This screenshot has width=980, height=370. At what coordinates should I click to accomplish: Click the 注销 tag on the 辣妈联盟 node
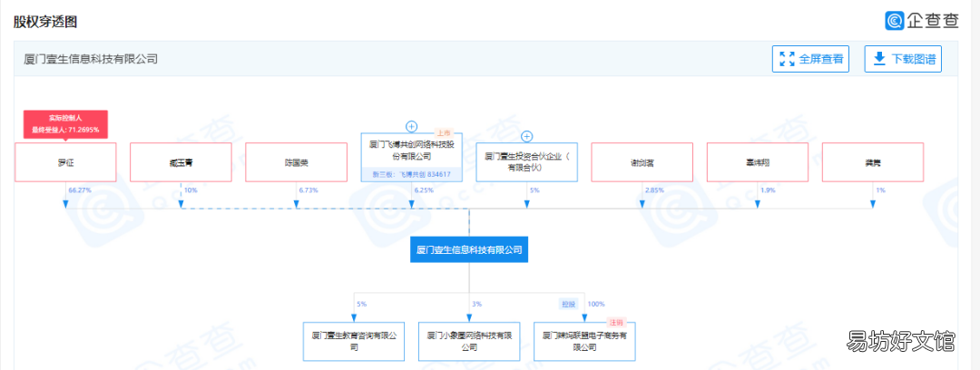[x=616, y=323]
